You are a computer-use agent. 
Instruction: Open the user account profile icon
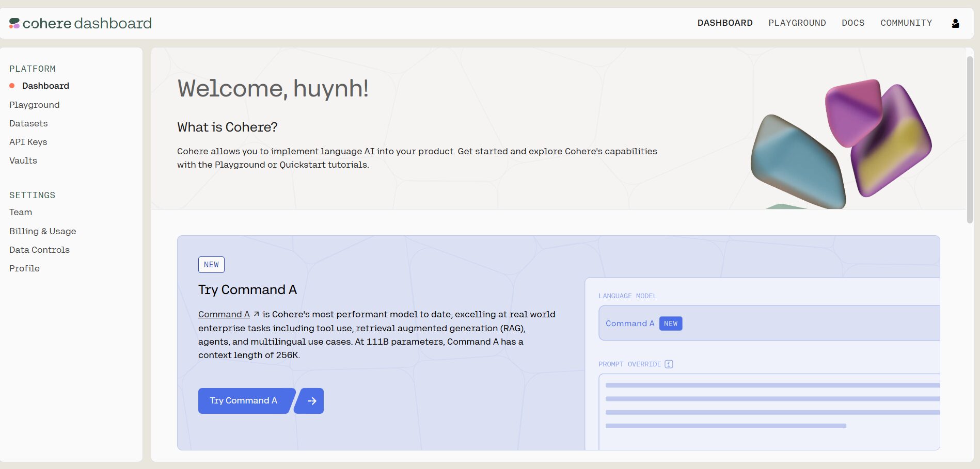coord(955,23)
